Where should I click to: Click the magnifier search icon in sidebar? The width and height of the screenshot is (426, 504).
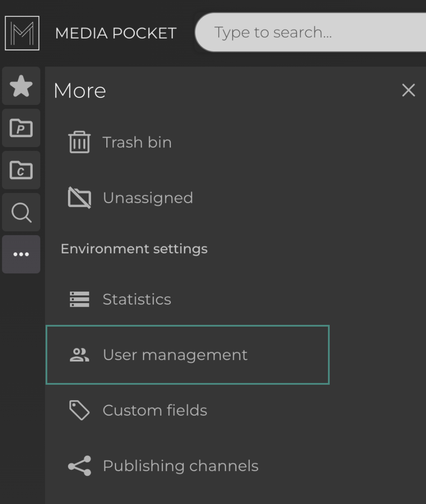pyautogui.click(x=21, y=213)
